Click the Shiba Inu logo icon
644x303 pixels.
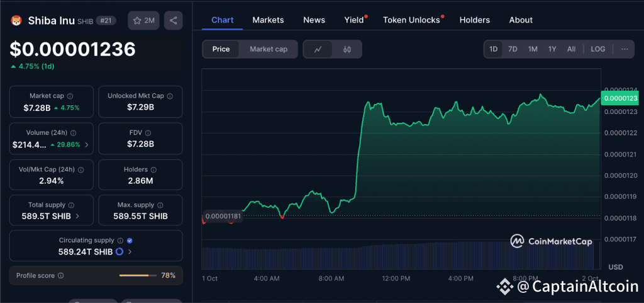pyautogui.click(x=17, y=21)
